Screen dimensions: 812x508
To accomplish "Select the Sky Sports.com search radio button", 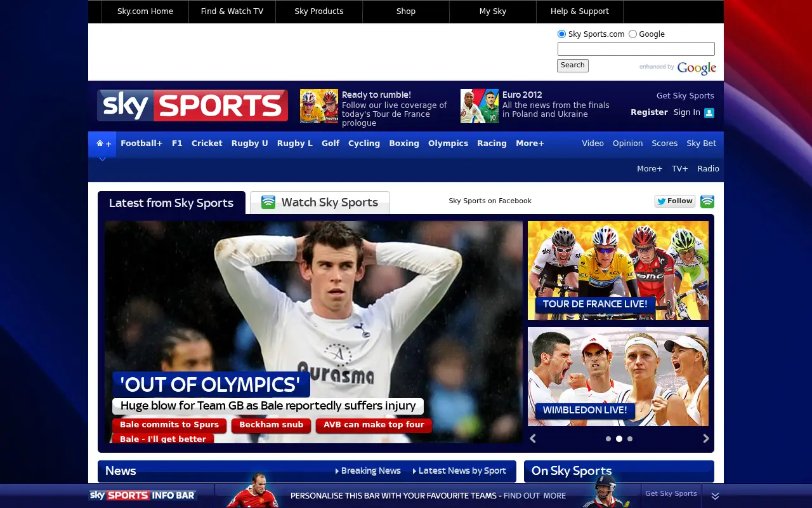I will pyautogui.click(x=561, y=34).
